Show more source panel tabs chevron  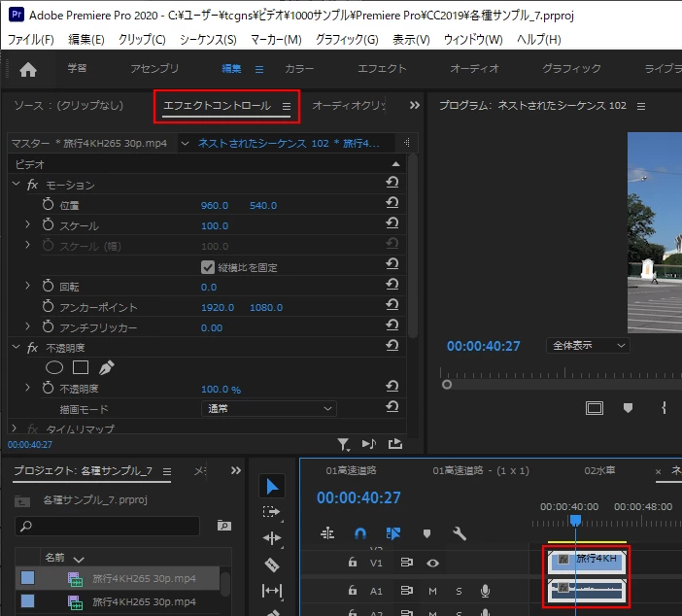tap(415, 105)
